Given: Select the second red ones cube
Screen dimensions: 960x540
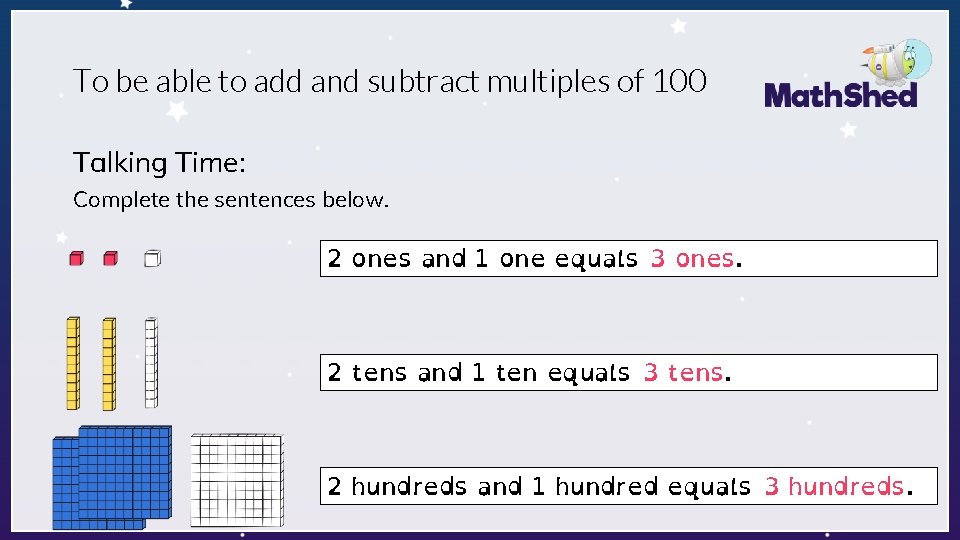Looking at the screenshot, I should [110, 260].
